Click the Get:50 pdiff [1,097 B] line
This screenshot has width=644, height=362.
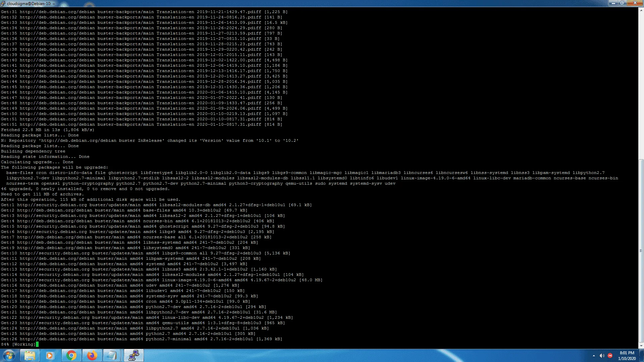(x=144, y=114)
